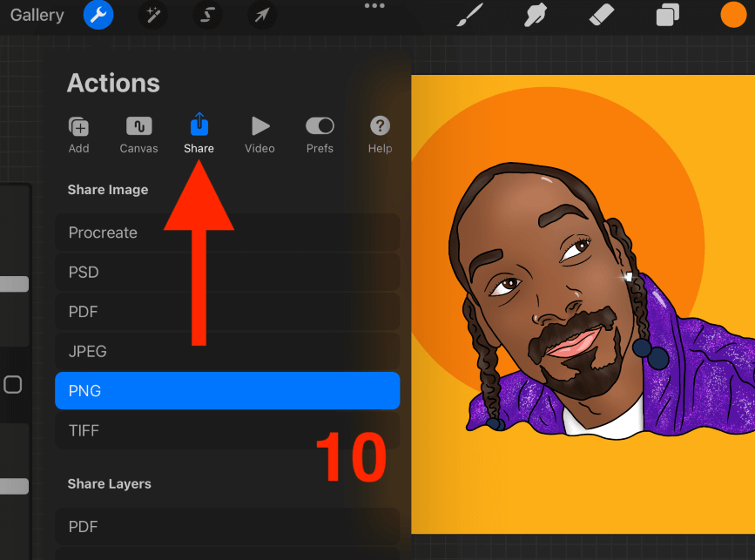
Task: Open the Prefs toggle tab
Action: pyautogui.click(x=320, y=135)
